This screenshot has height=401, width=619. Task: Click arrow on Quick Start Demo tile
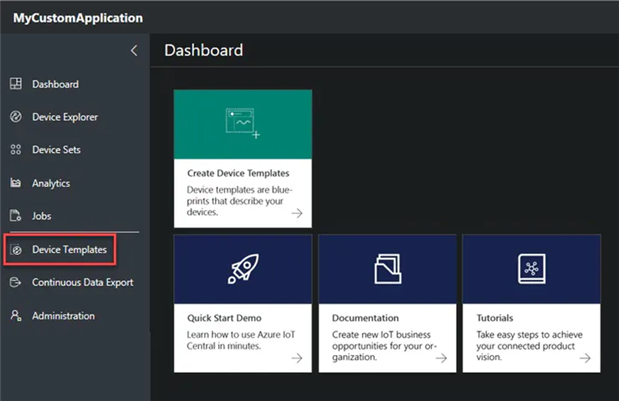(297, 358)
